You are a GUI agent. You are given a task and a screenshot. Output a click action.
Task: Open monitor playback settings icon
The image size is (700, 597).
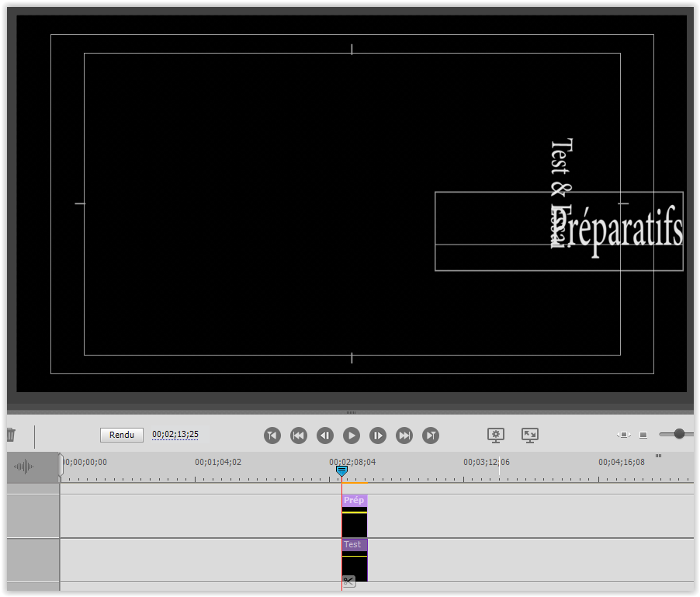coord(496,436)
